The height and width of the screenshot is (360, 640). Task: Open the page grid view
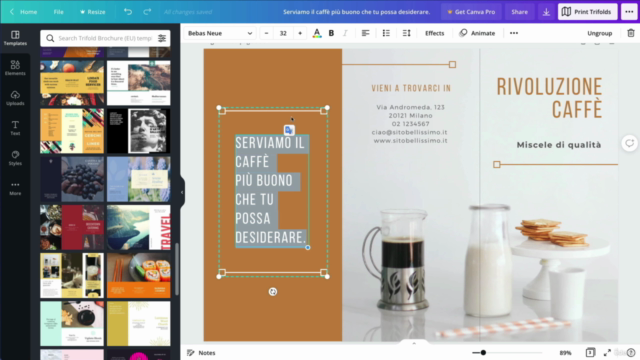pos(590,352)
